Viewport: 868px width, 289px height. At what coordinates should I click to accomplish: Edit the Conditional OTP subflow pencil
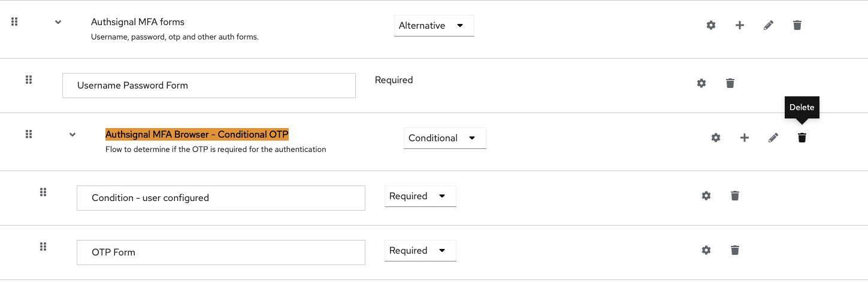[773, 138]
